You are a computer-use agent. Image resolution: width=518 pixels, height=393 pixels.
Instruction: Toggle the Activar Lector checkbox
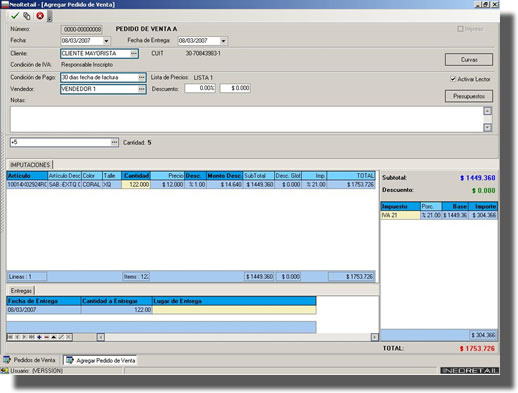pos(453,79)
